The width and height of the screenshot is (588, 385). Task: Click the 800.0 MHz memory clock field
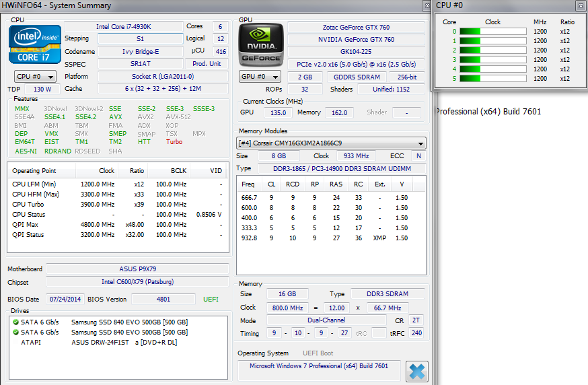287,308
